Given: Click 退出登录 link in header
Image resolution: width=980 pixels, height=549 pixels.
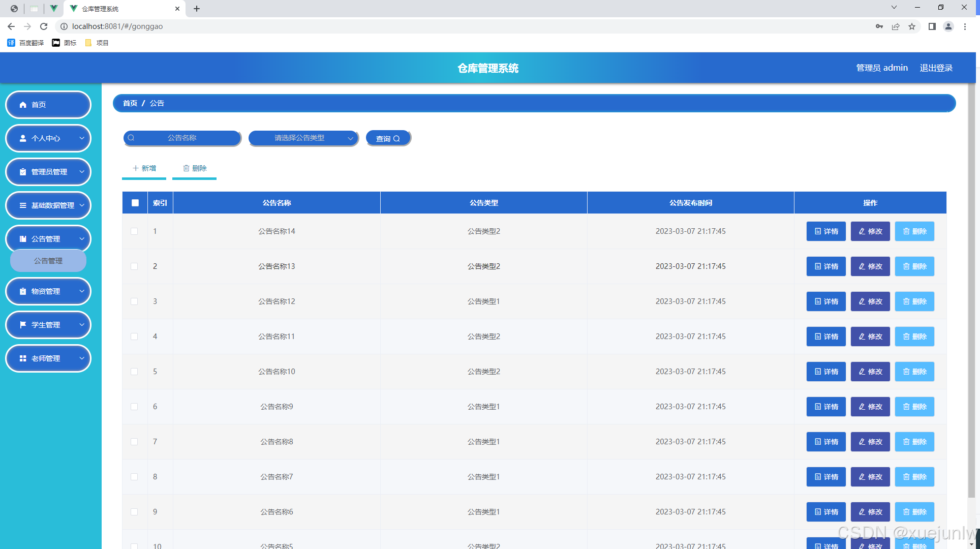Looking at the screenshot, I should pyautogui.click(x=936, y=68).
